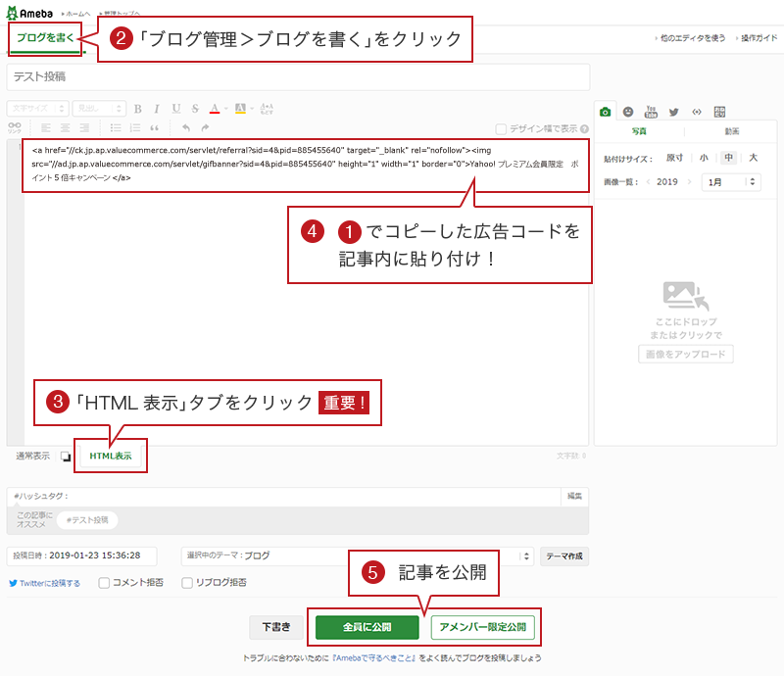The width and height of the screenshot is (784, 676).
Task: Switch to the 動画 tab
Action: tap(731, 131)
